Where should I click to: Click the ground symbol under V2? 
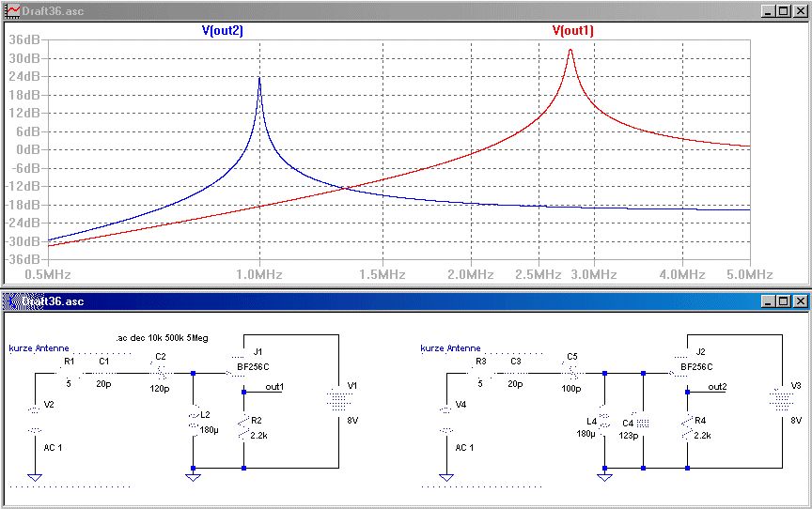pyautogui.click(x=34, y=477)
